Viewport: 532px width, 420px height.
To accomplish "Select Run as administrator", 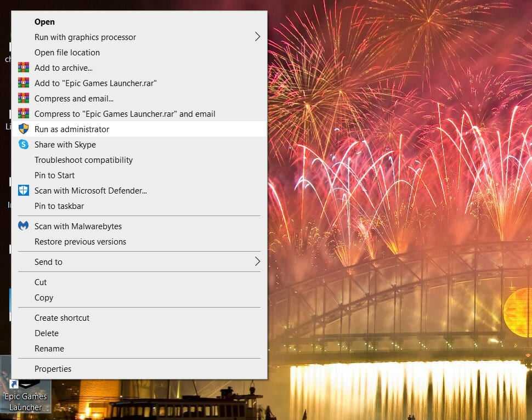I will tap(139, 129).
